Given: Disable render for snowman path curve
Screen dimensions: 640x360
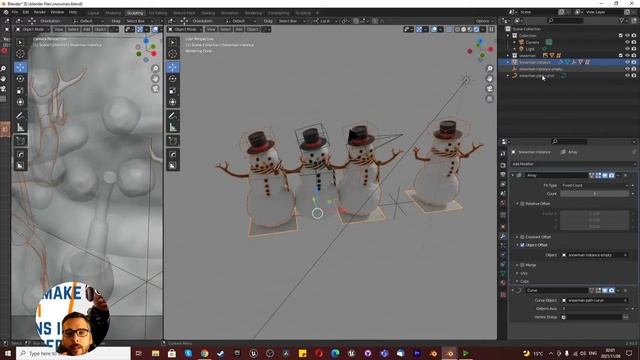Looking at the screenshot, I should pyautogui.click(x=634, y=76).
